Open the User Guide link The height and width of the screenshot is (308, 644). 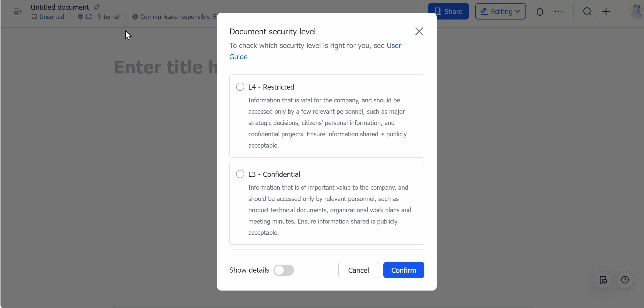click(x=394, y=45)
